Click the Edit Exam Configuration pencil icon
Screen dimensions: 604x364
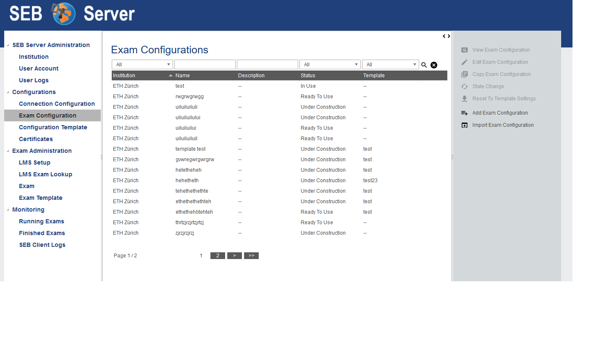click(464, 62)
